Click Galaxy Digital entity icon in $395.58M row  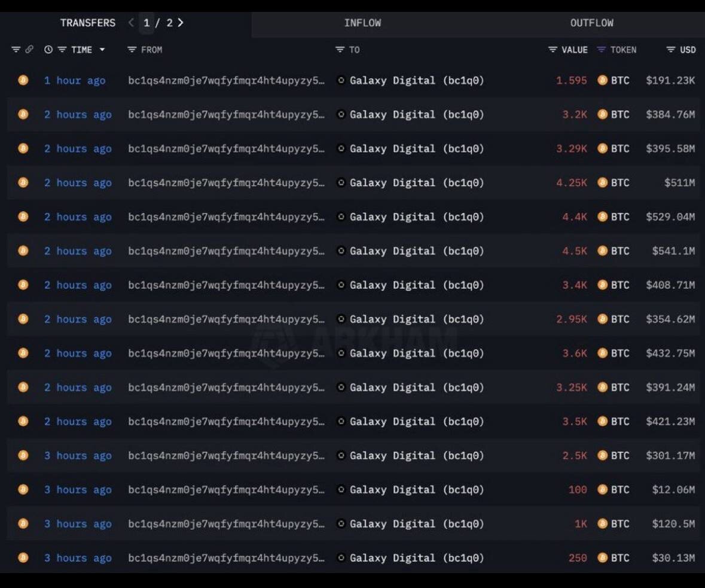[x=341, y=148]
